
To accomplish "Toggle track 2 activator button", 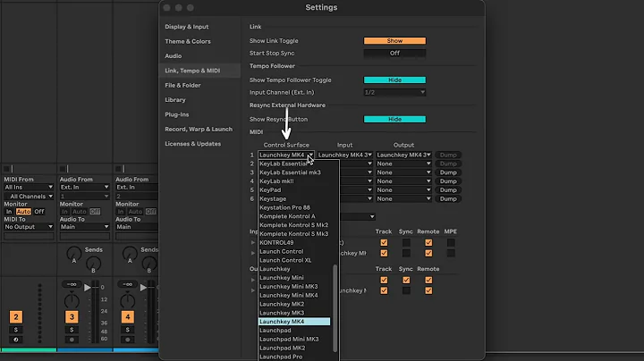I will pos(16,316).
